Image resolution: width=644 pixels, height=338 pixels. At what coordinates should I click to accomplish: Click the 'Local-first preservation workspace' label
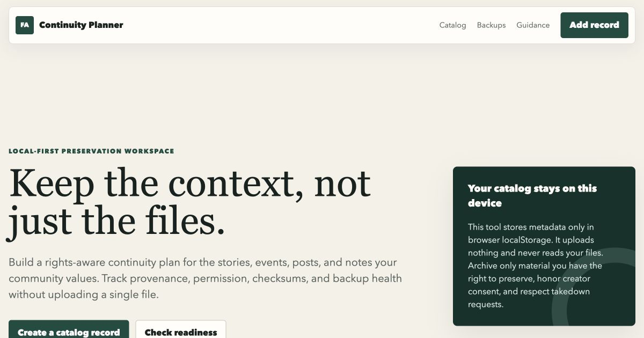pos(91,151)
